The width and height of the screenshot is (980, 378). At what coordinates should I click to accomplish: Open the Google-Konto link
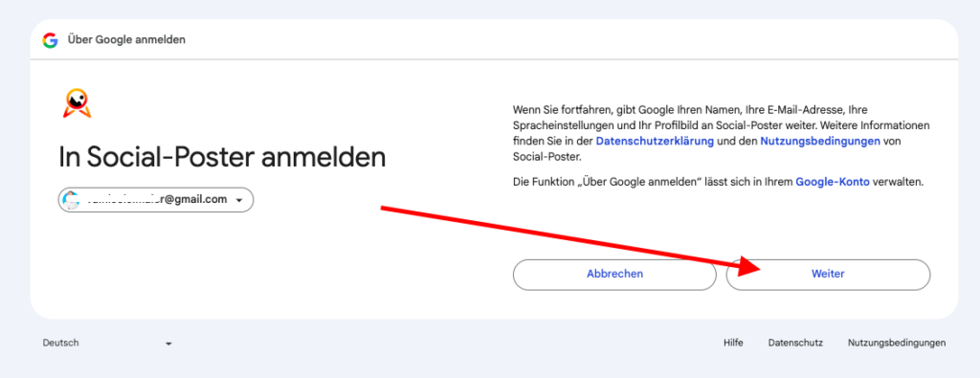click(833, 182)
